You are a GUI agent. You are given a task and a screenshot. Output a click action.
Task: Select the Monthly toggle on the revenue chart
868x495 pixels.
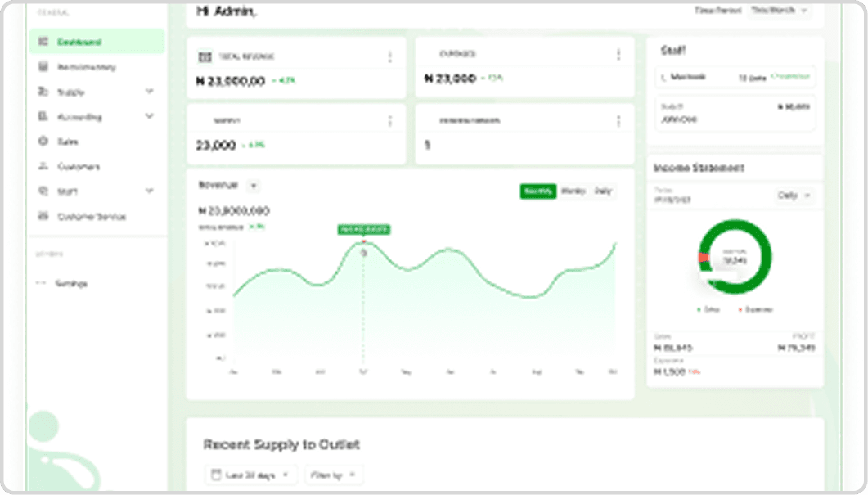[x=537, y=191]
